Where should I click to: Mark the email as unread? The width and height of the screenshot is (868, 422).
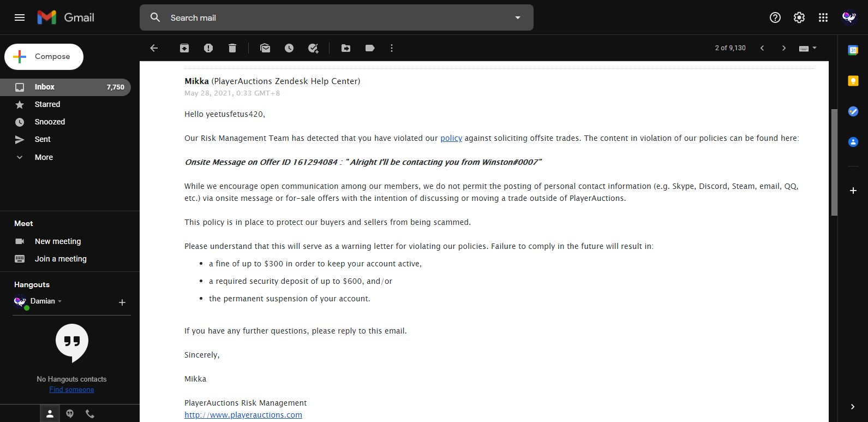[265, 48]
